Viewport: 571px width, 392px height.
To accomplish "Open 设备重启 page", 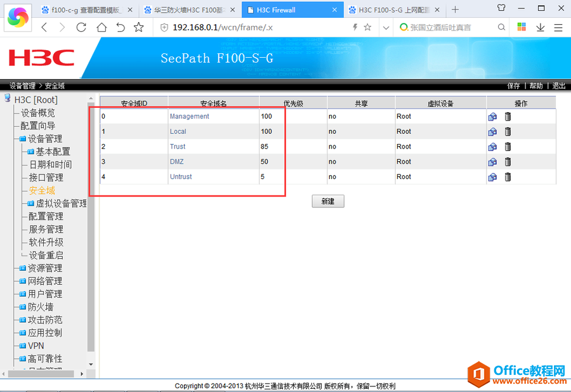I will [46, 256].
